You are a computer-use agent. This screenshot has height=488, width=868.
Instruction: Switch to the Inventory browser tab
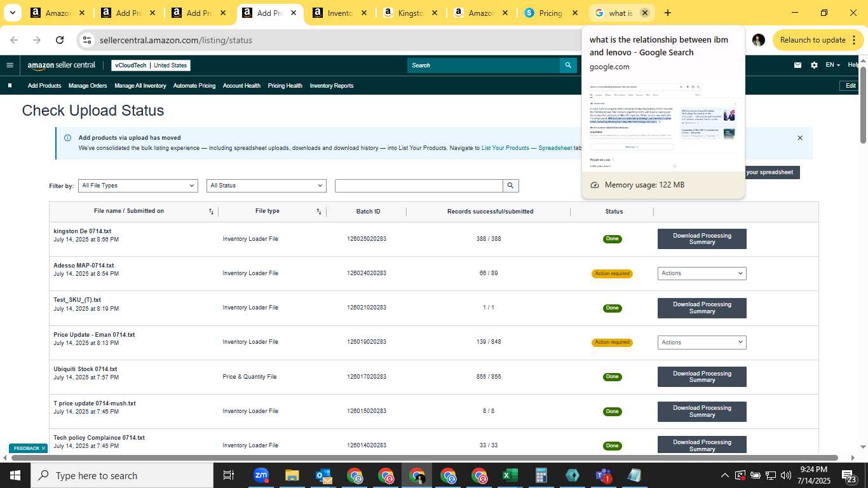click(340, 13)
